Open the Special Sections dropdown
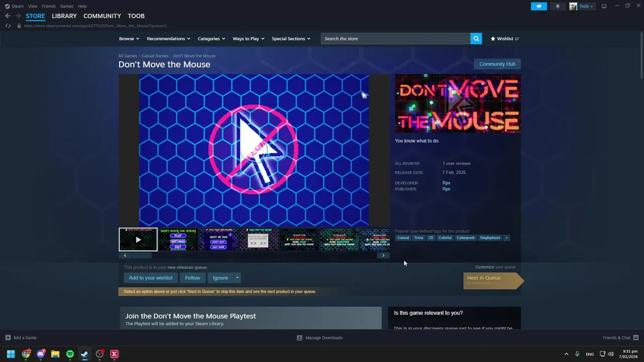Screen dimensions: 644x362 click(x=291, y=39)
